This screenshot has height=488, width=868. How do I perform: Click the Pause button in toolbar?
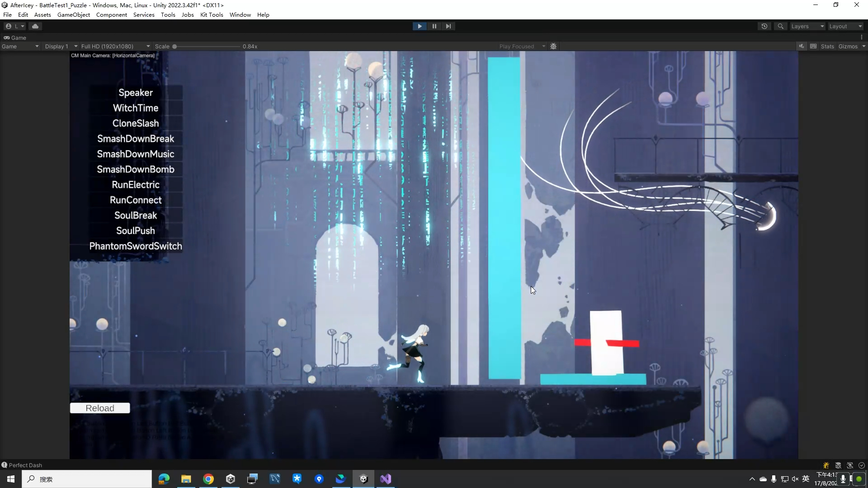[434, 26]
